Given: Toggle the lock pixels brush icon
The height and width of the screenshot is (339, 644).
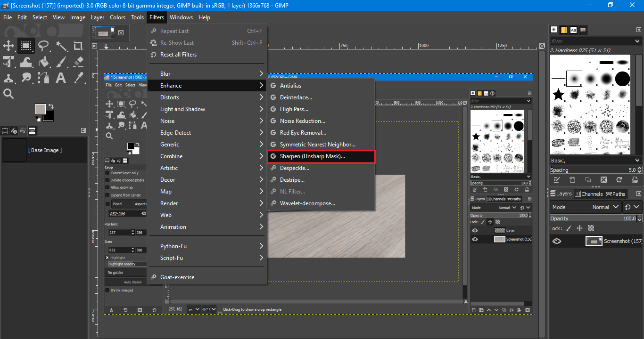Looking at the screenshot, I should click(569, 228).
